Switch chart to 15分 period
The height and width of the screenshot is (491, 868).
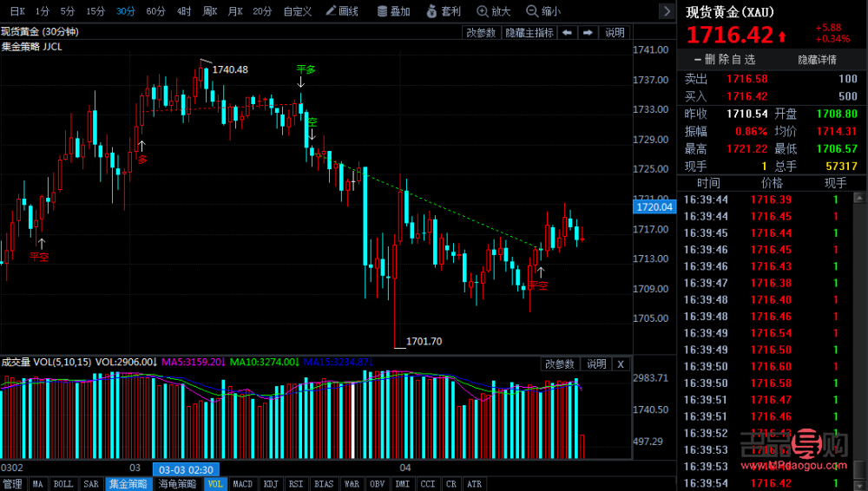(95, 11)
